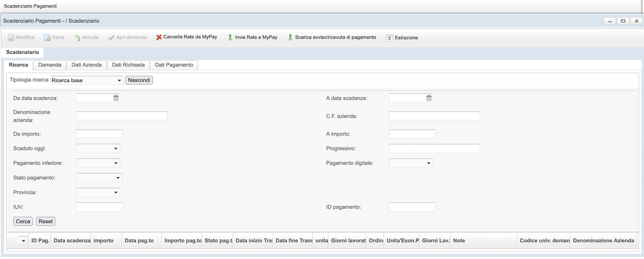
Task: Open calendar for A data scadenza
Action: tap(429, 98)
